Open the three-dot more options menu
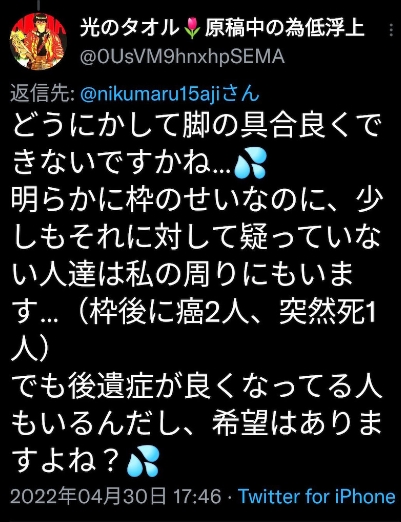This screenshot has height=522, width=401. pyautogui.click(x=391, y=30)
